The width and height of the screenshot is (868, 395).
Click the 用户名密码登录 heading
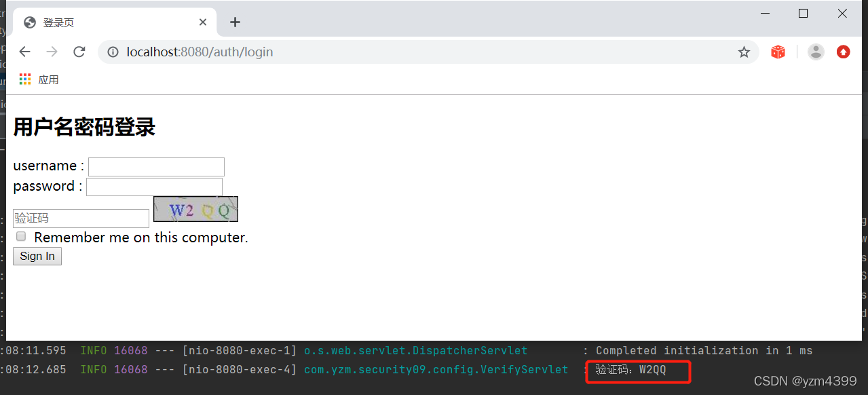click(x=84, y=127)
